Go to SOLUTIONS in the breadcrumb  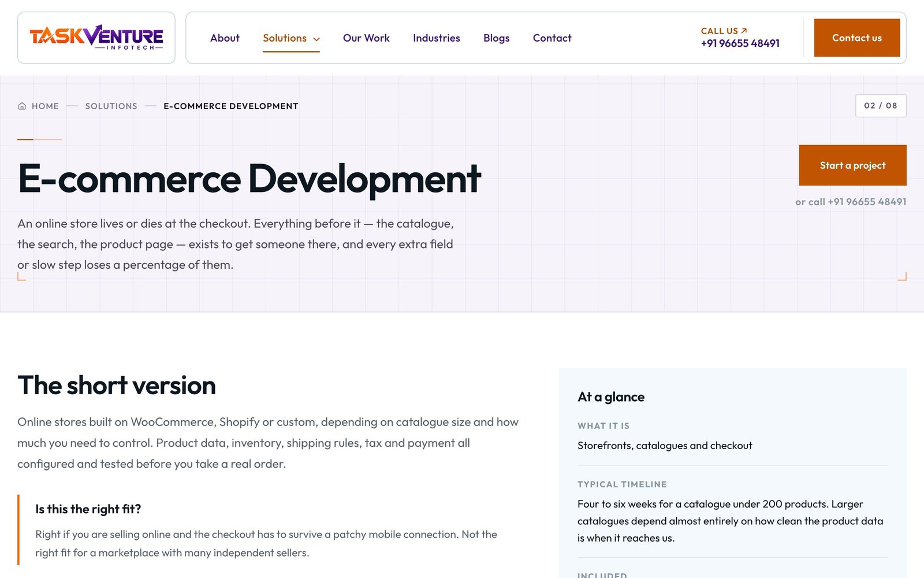click(x=111, y=106)
